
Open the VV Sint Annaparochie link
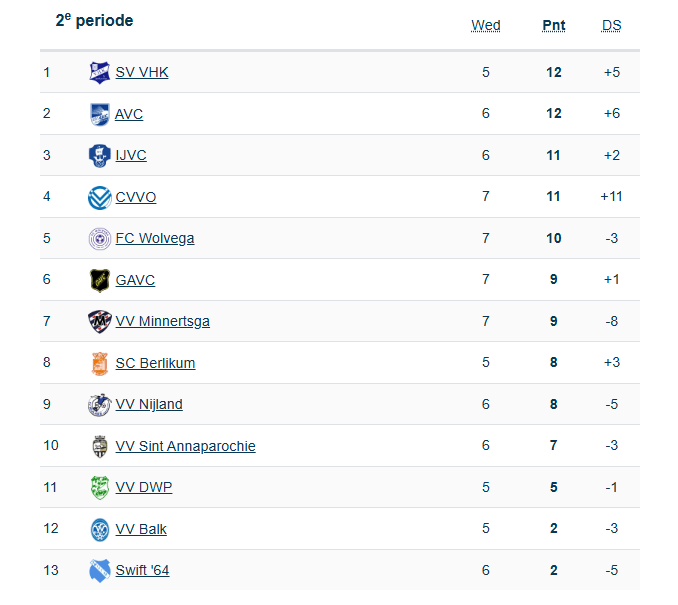[x=185, y=446]
